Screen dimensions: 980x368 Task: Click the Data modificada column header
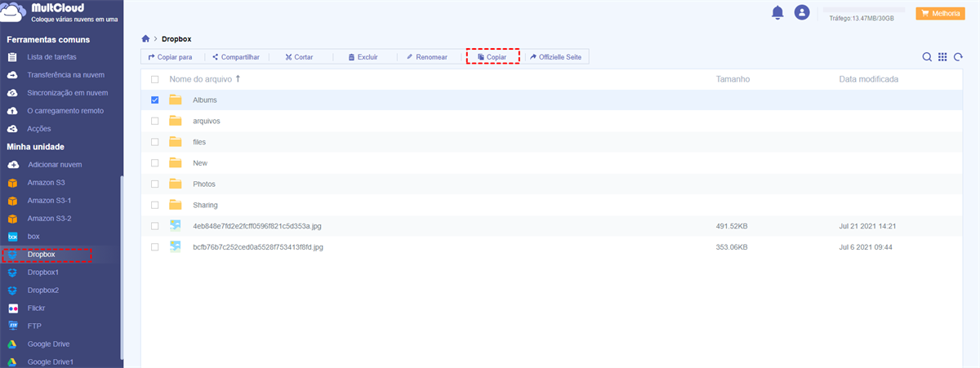click(x=869, y=79)
